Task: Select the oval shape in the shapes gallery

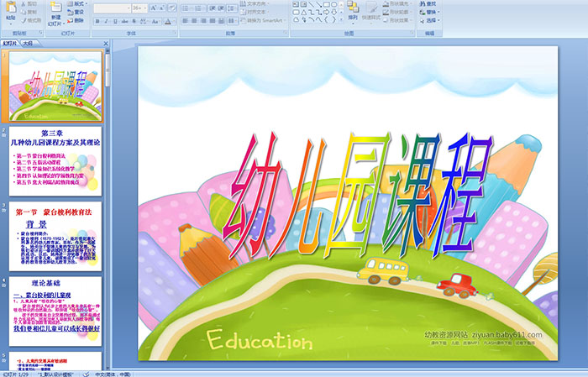Action: pos(333,4)
